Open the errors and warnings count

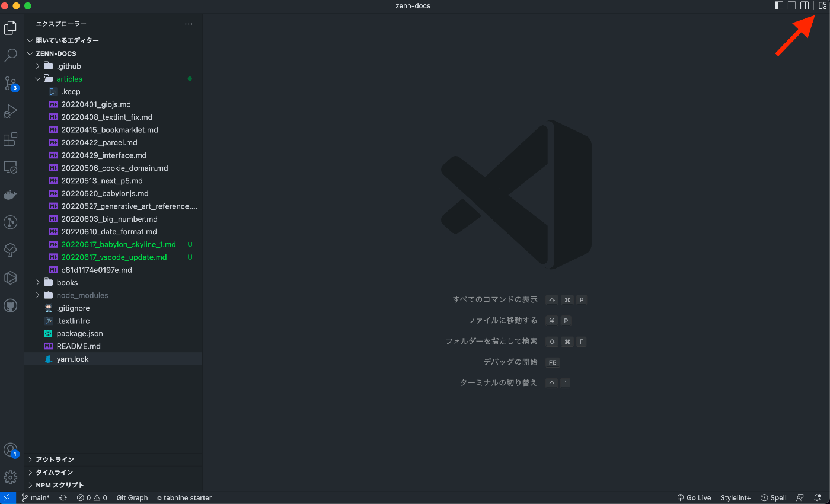click(92, 498)
